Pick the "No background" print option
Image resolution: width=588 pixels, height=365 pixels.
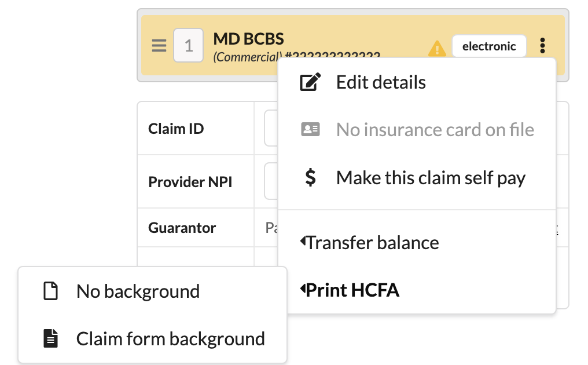coord(138,291)
